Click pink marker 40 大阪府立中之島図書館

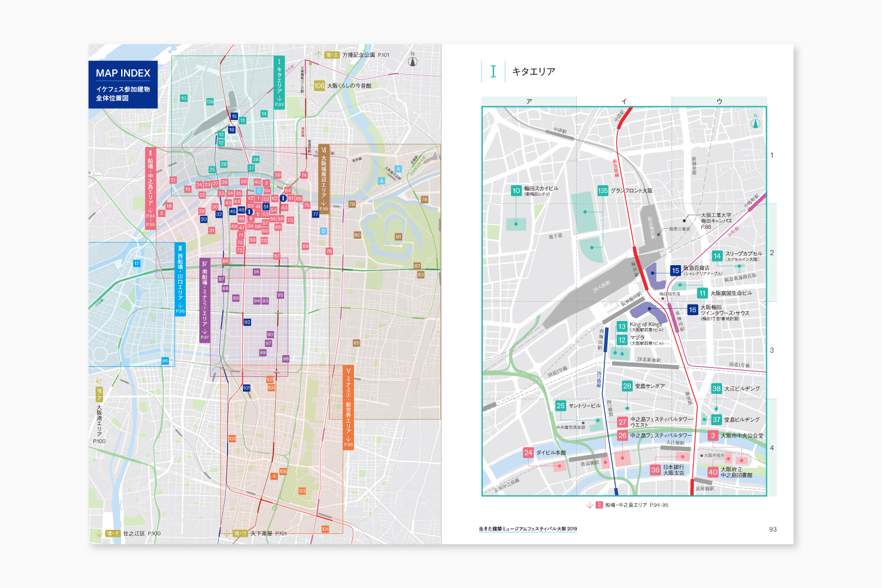[x=713, y=472]
